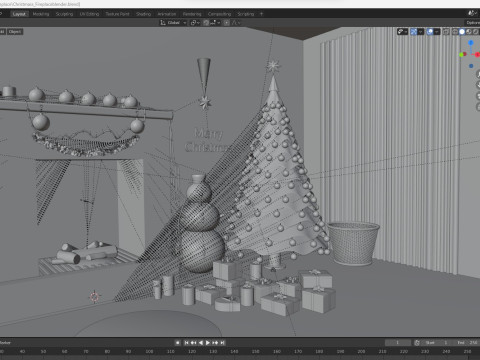Open the gizmo settings dropdown arrow
Viewport: 480px width, 360px height.
click(x=421, y=32)
